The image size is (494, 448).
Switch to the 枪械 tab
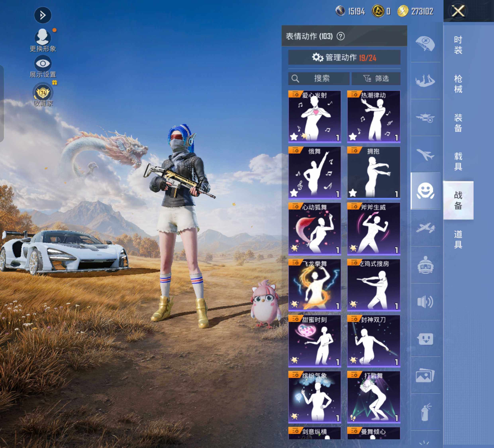[x=458, y=84]
